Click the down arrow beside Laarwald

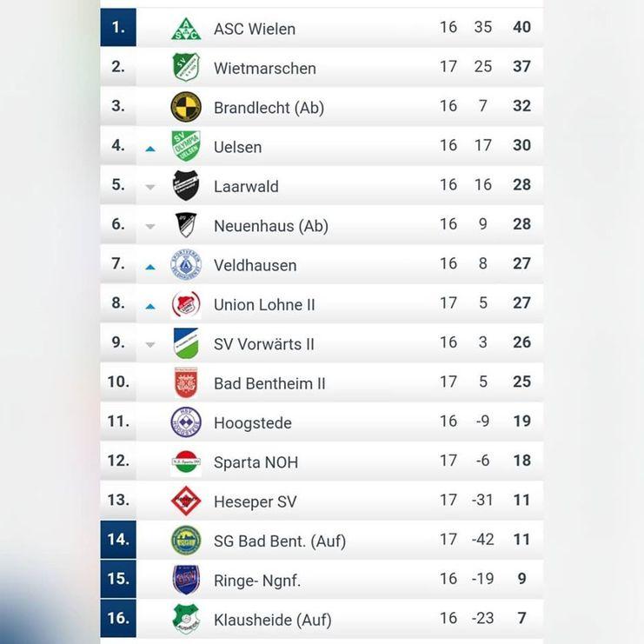point(150,188)
